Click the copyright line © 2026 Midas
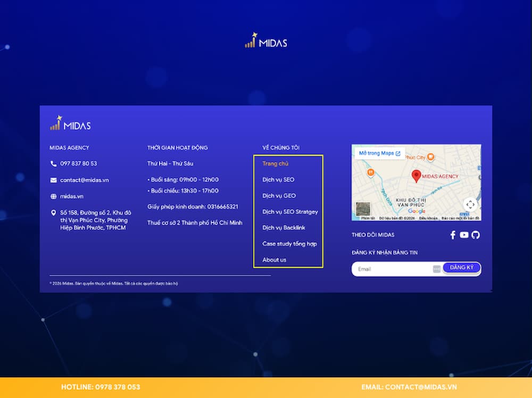This screenshot has width=532, height=398. (114, 283)
